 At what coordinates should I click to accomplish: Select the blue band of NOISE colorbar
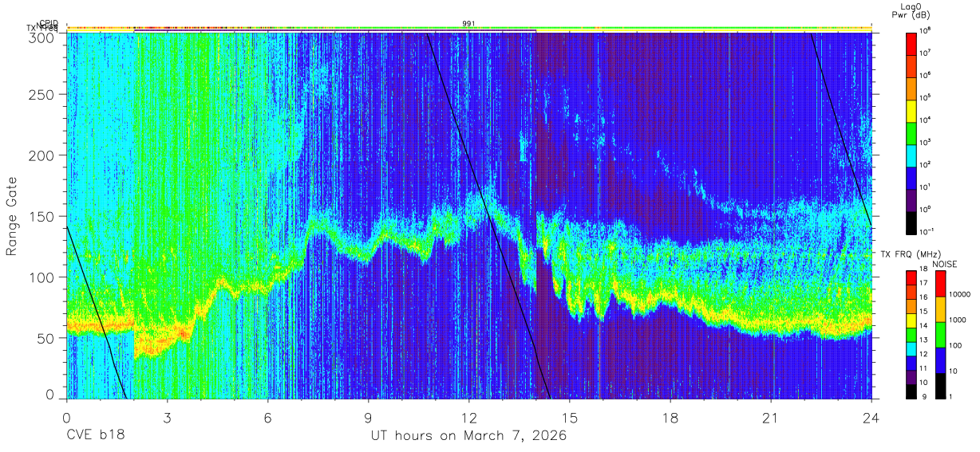pyautogui.click(x=939, y=360)
